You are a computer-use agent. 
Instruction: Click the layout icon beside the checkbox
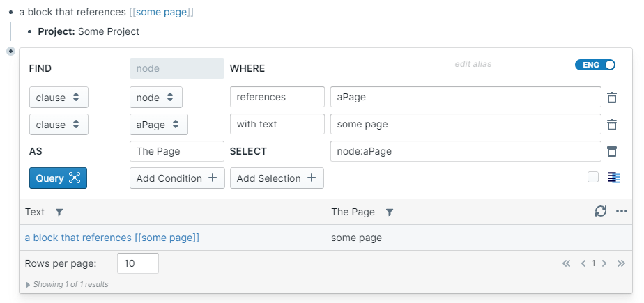pyautogui.click(x=613, y=178)
